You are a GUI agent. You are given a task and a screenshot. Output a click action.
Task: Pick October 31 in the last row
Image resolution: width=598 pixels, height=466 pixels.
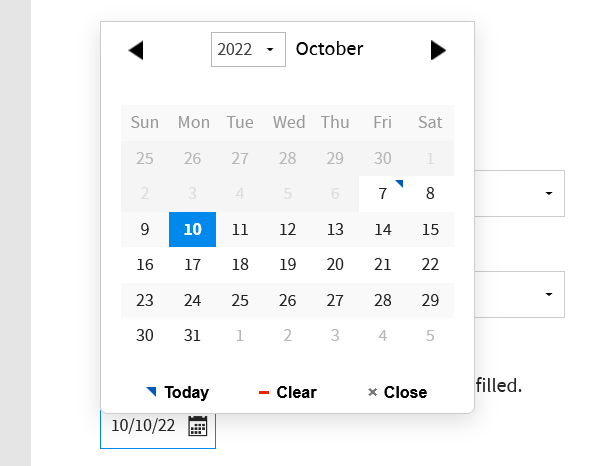[x=193, y=336]
